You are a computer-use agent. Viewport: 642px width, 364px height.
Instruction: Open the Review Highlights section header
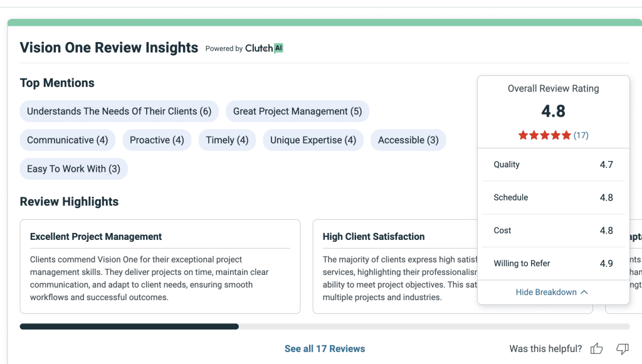coord(69,201)
